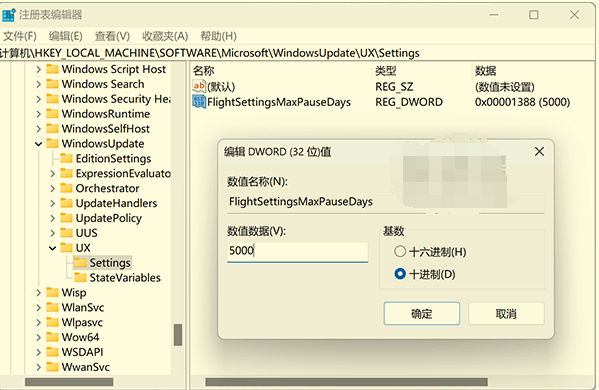Click the REG_DWORD type cell

409,102
